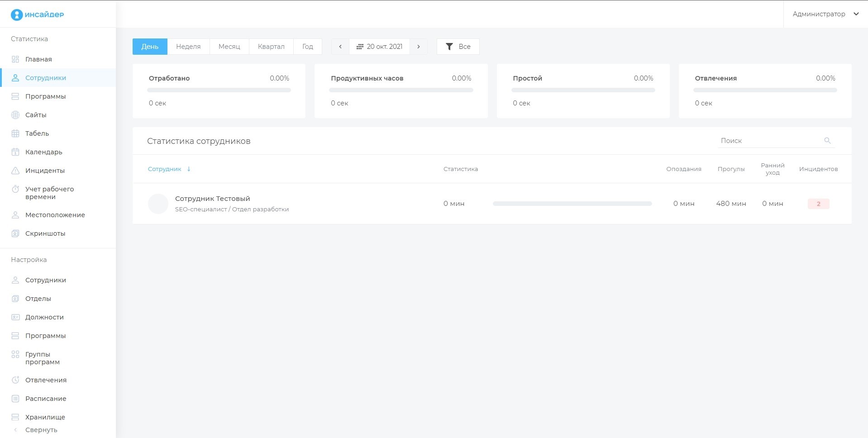This screenshot has height=438, width=868.
Task: Click the Прогулы column header
Action: click(731, 169)
